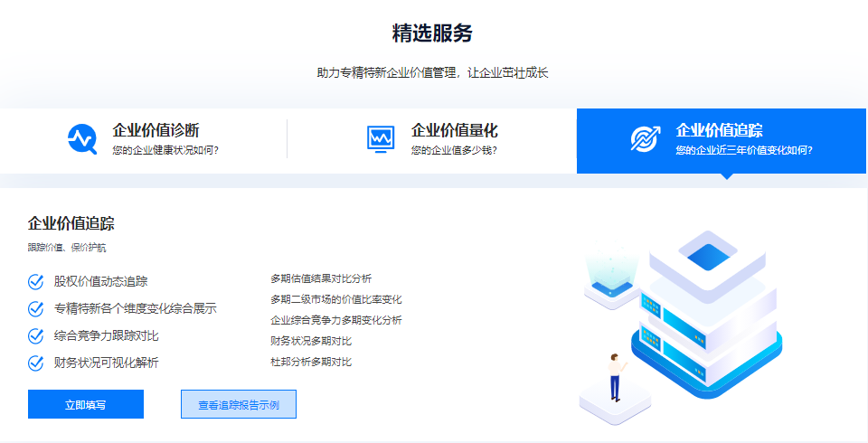Viewport: 868px width, 443px height.
Task: Click 多期估值结果对比分析 text
Action: (321, 278)
